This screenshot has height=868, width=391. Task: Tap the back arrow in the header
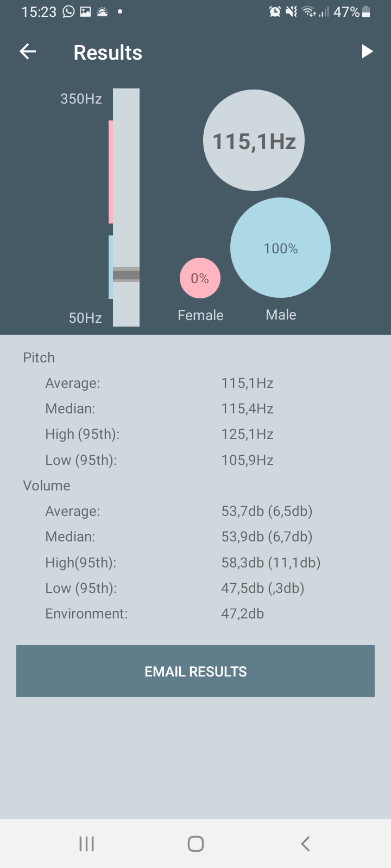point(28,52)
